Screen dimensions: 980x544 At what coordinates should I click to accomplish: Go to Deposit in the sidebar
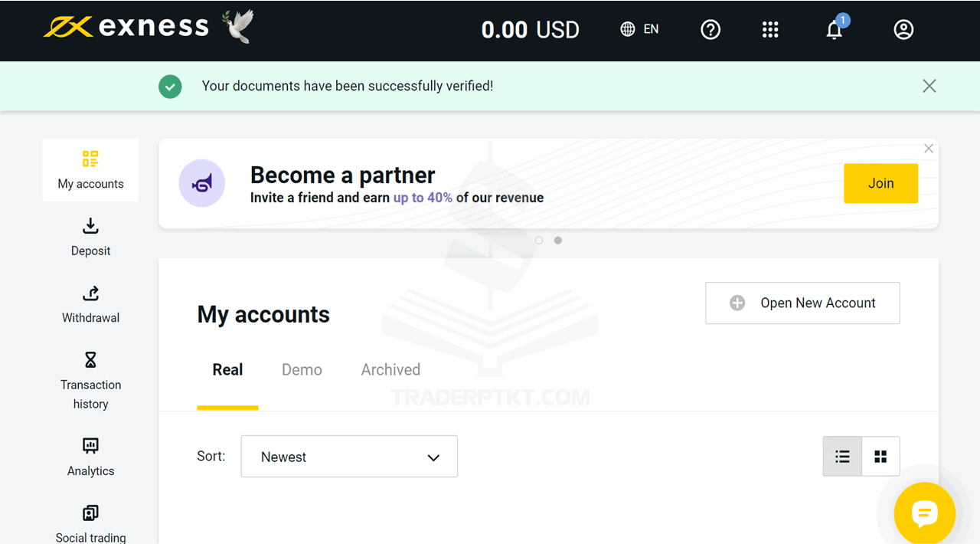[x=90, y=237]
